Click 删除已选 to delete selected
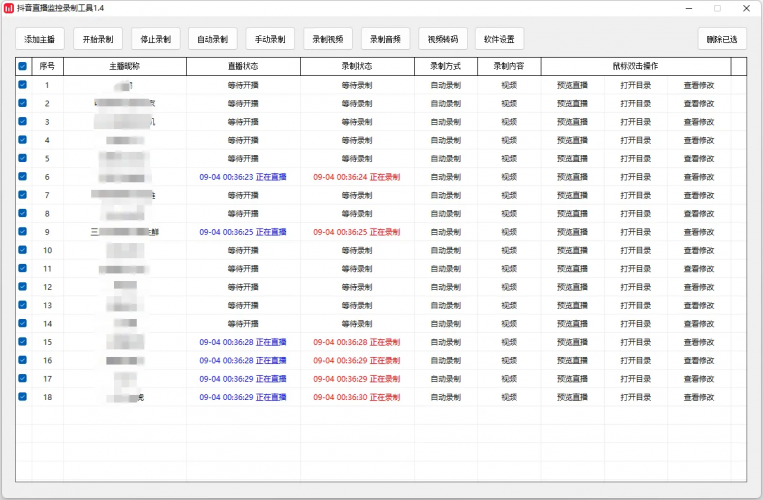This screenshot has width=763, height=500. click(722, 39)
